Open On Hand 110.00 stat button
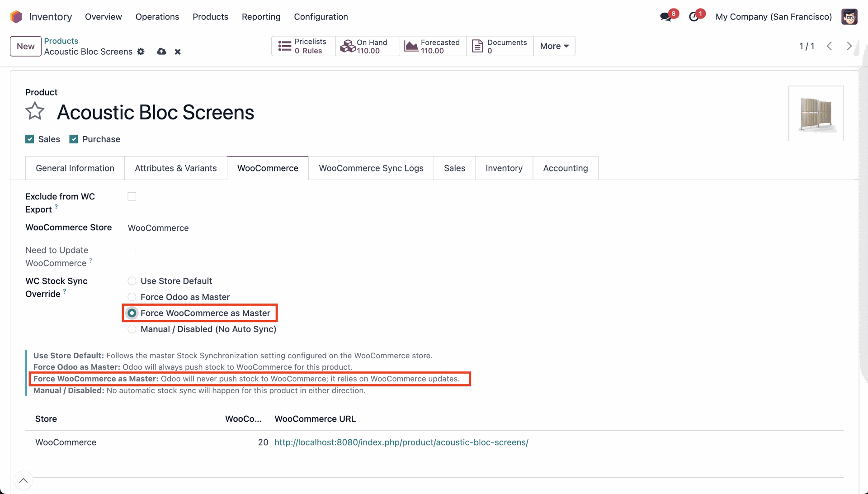Image resolution: width=868 pixels, height=494 pixels. (368, 46)
